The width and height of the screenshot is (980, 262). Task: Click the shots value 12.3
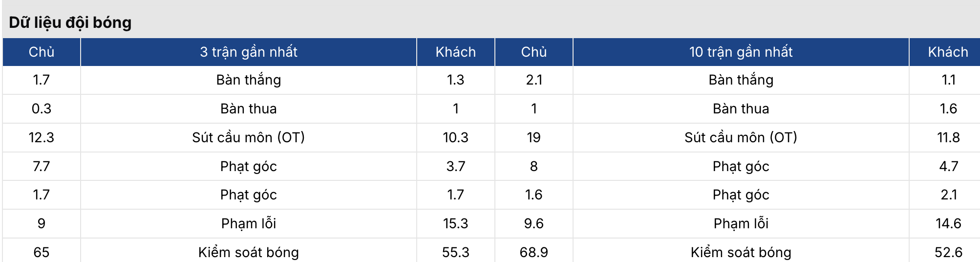tap(42, 137)
